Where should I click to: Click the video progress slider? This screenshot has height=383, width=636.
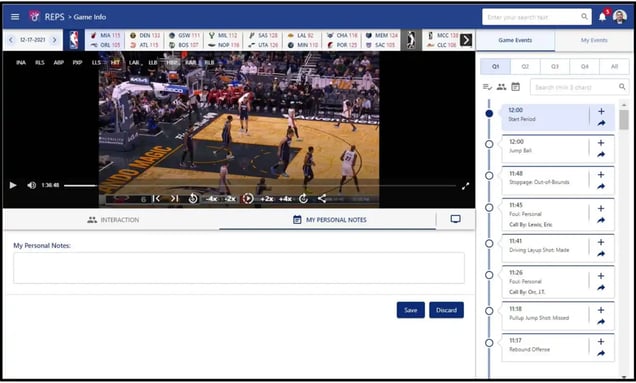click(x=260, y=186)
